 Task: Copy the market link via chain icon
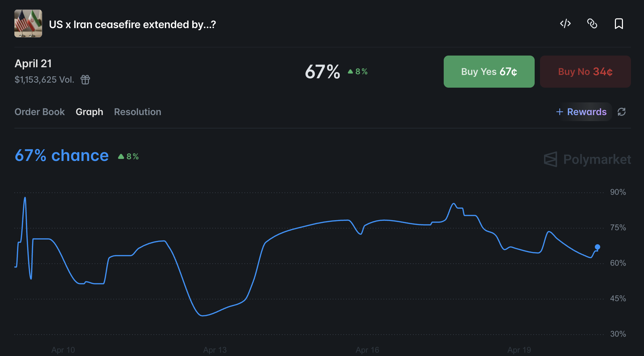pyautogui.click(x=592, y=24)
